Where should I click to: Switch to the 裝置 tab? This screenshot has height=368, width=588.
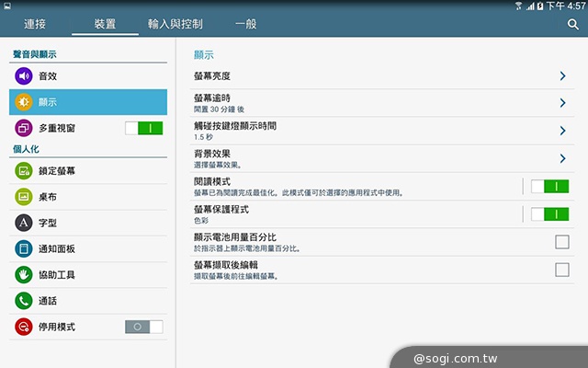pos(105,24)
